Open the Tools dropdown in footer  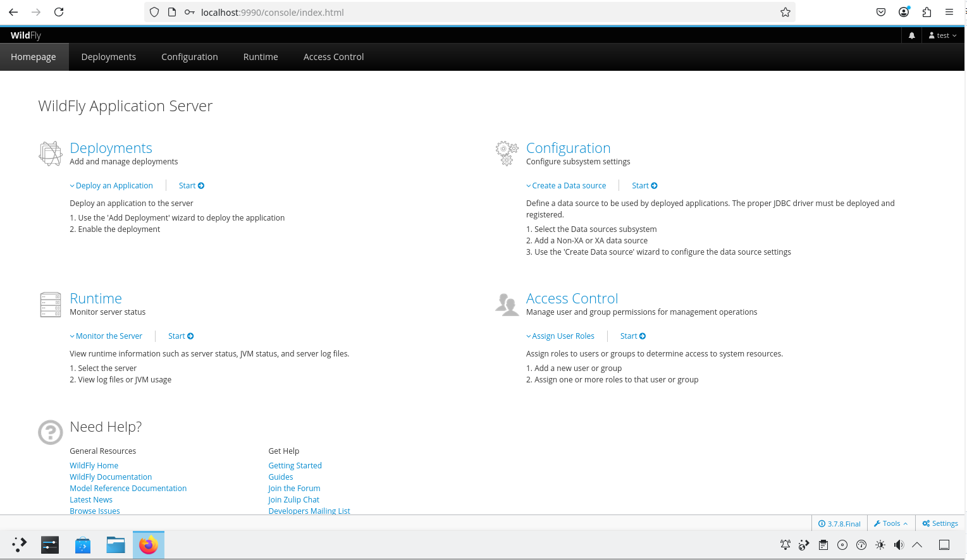pyautogui.click(x=891, y=523)
